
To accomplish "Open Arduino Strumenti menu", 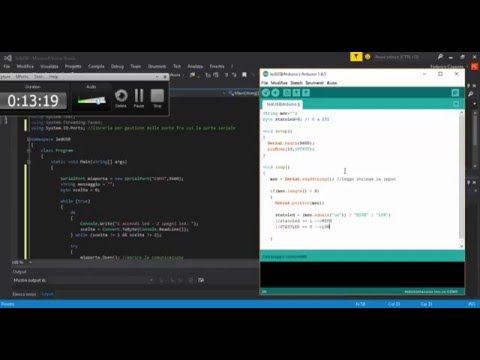I will pos(314,83).
